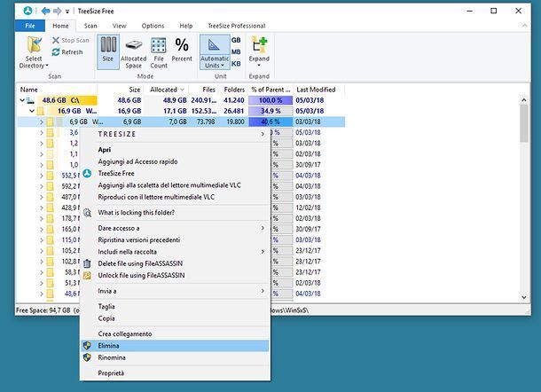This screenshot has height=392, width=541.
Task: Open the File tab
Action: click(30, 26)
